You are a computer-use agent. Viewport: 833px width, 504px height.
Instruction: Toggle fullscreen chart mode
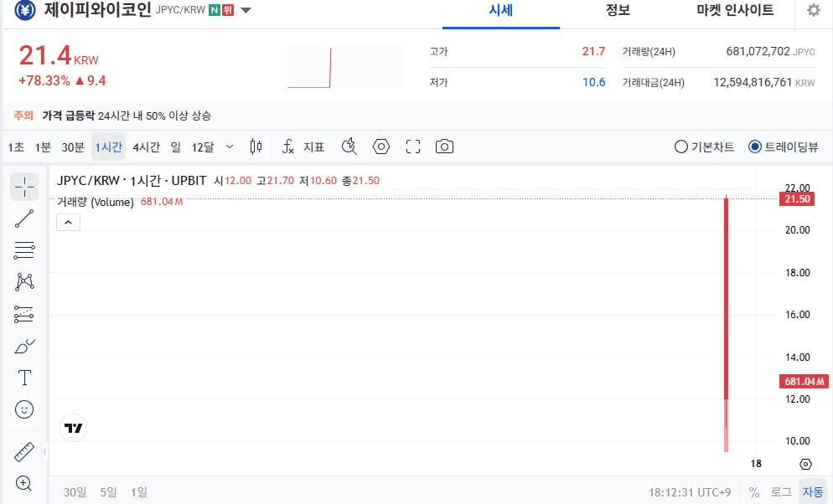pos(413,147)
